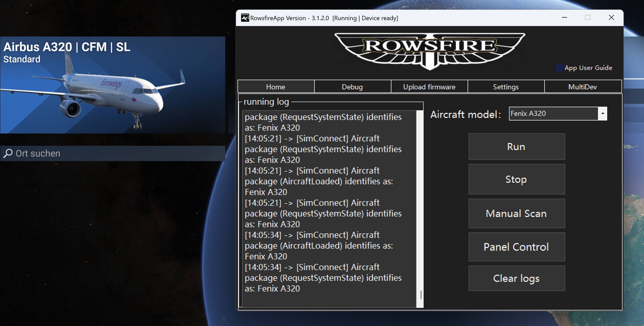Close the RowsfireApp window
This screenshot has height=326, width=644.
pyautogui.click(x=612, y=17)
